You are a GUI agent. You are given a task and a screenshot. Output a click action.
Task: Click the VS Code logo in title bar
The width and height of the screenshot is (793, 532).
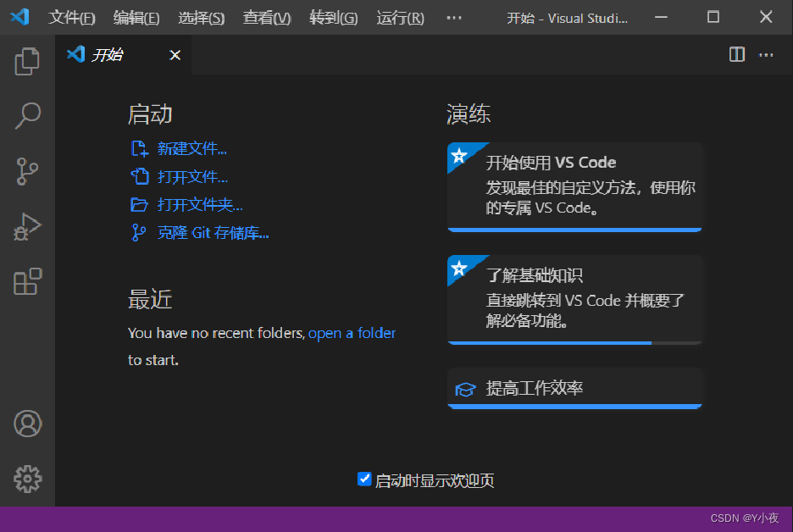coord(19,17)
